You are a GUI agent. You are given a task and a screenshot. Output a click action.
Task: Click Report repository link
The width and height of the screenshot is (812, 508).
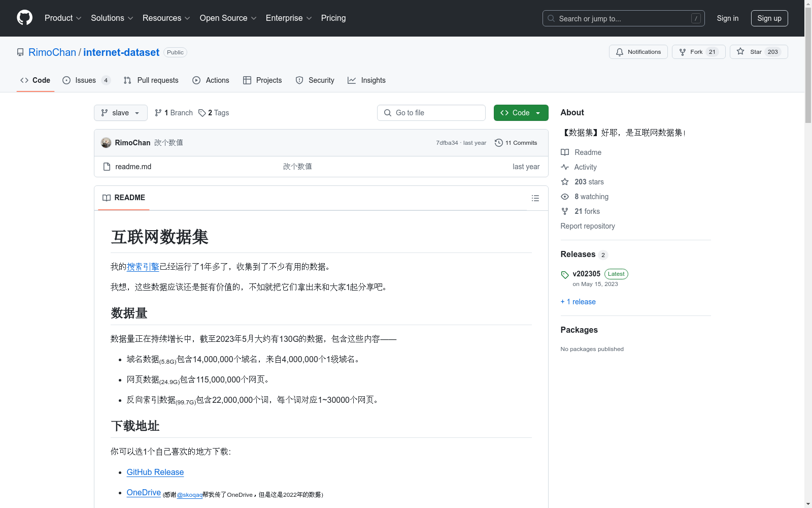click(588, 226)
